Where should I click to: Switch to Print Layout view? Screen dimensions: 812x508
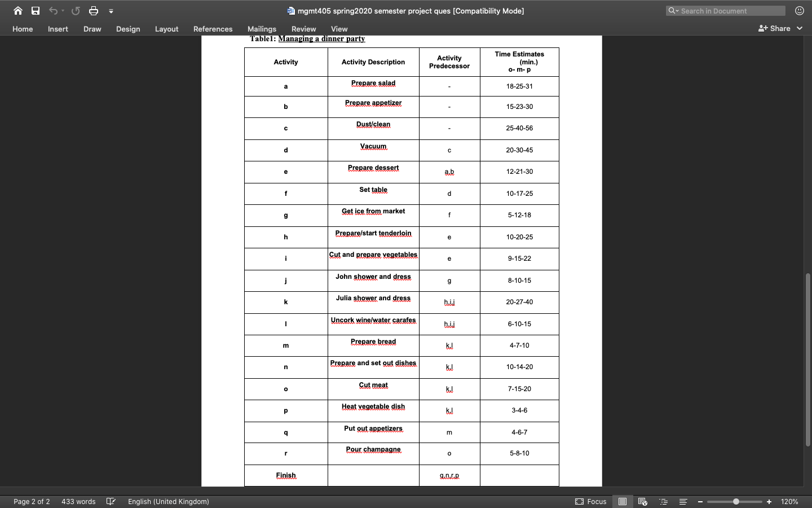coord(623,501)
